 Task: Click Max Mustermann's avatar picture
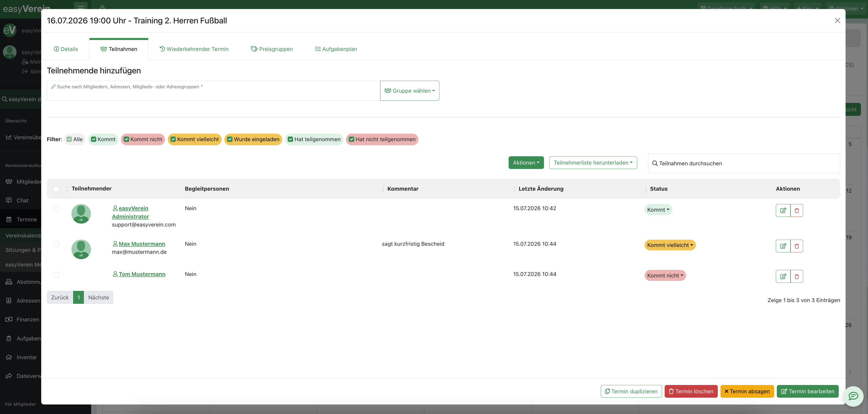(81, 249)
